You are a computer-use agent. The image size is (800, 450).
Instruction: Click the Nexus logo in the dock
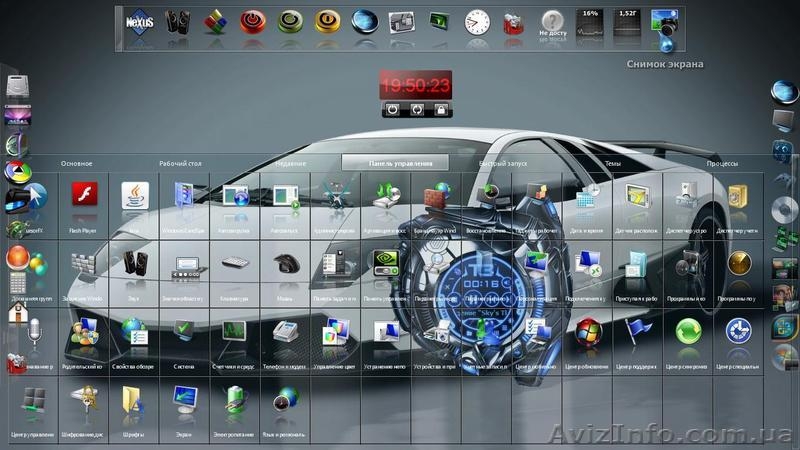click(140, 21)
